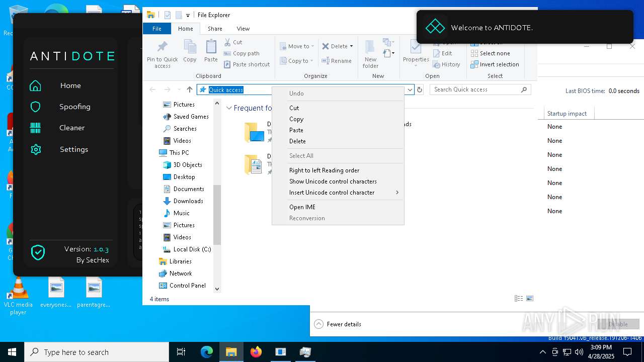Open the notification center in the taskbar
The image size is (644, 362).
pyautogui.click(x=627, y=352)
